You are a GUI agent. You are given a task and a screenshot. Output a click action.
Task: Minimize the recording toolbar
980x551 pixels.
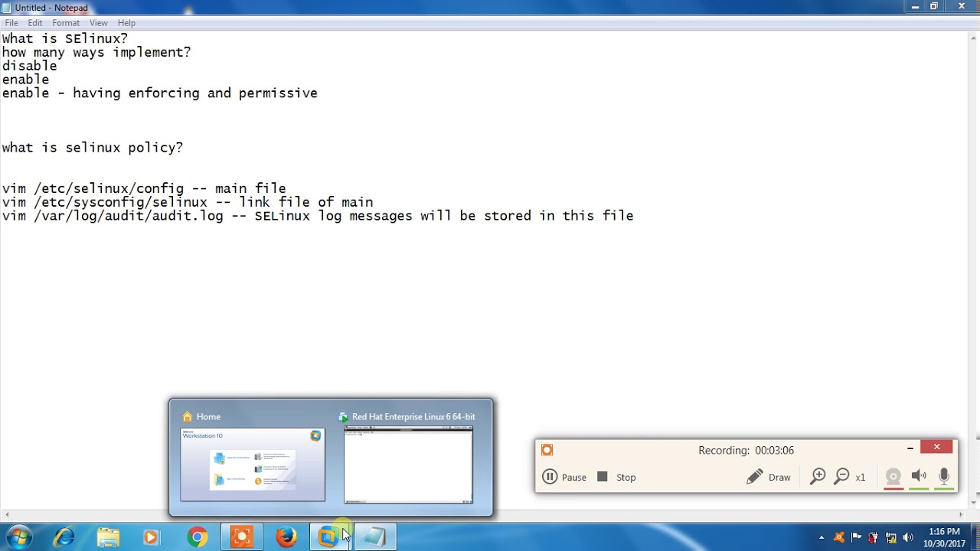pos(910,448)
